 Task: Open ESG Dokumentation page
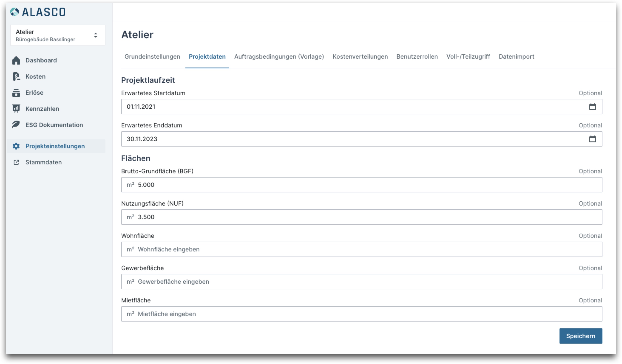coord(54,125)
